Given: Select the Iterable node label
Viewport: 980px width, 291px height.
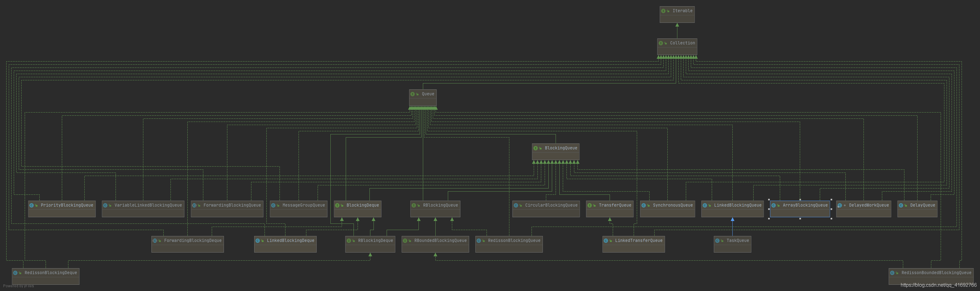Looking at the screenshot, I should (682, 11).
